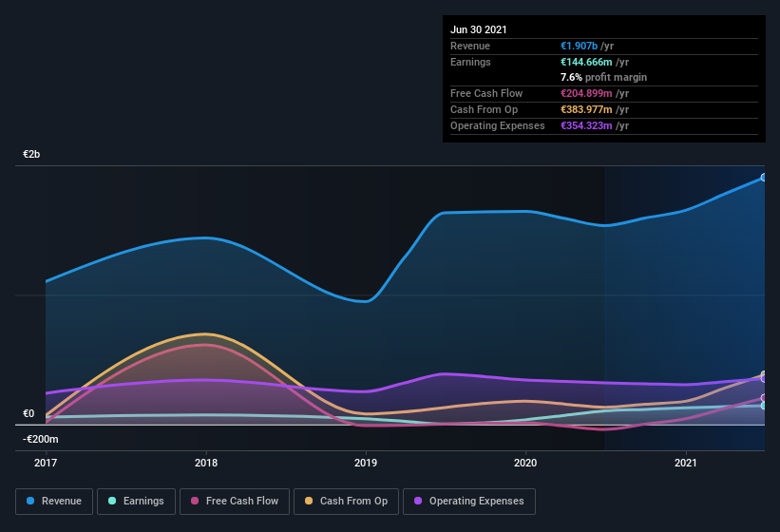Screen dimensions: 780x532
Task: Click the 2017 x-axis label
Action: 46,463
